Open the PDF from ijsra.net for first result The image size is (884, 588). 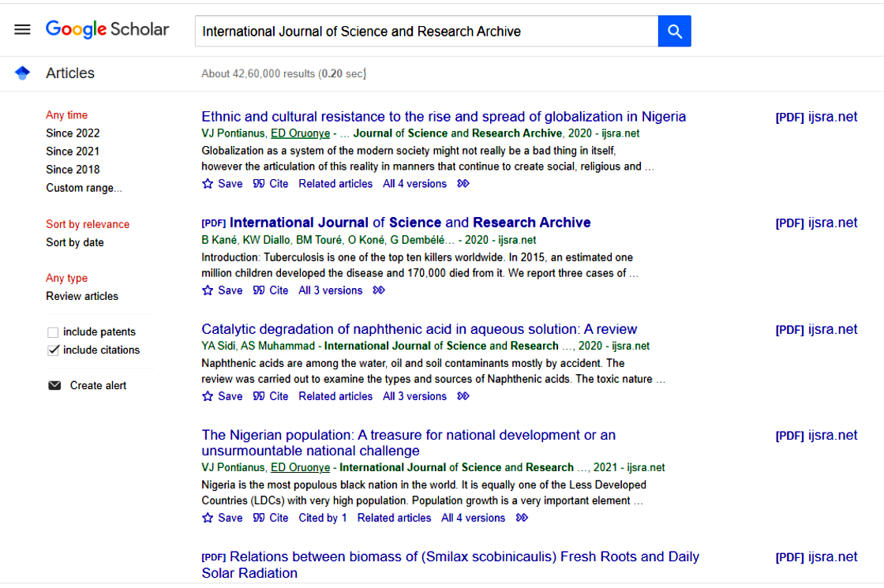[816, 116]
